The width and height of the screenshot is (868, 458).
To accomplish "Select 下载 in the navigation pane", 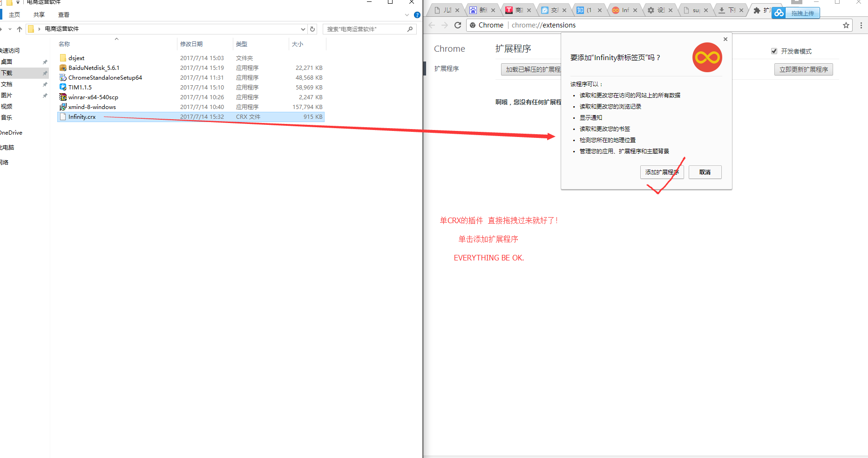I will tap(7, 73).
